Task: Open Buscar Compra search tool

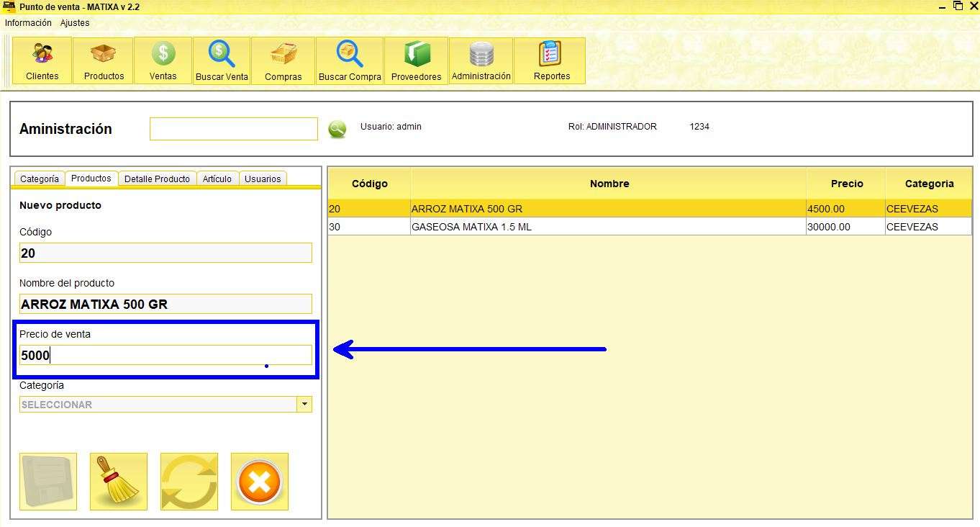Action: 350,61
